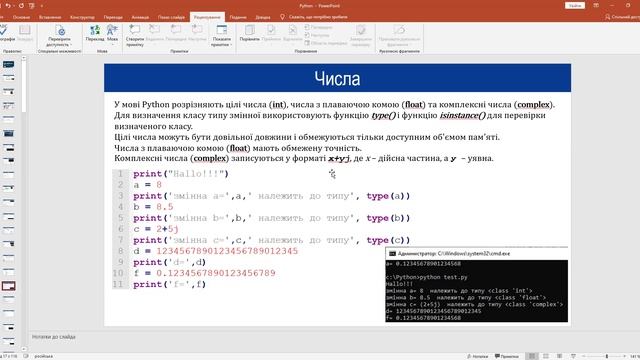Click the Undo icon in quick access toolbar

point(8,6)
